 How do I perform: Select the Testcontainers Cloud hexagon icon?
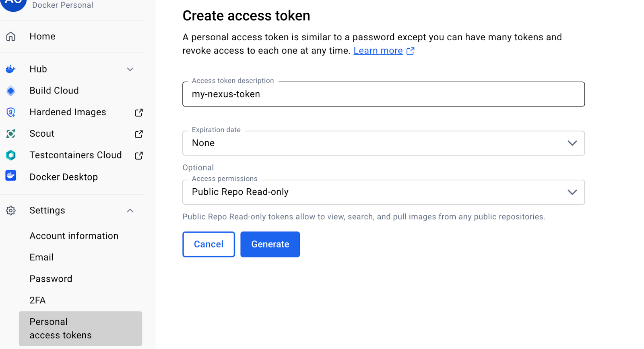tap(10, 155)
